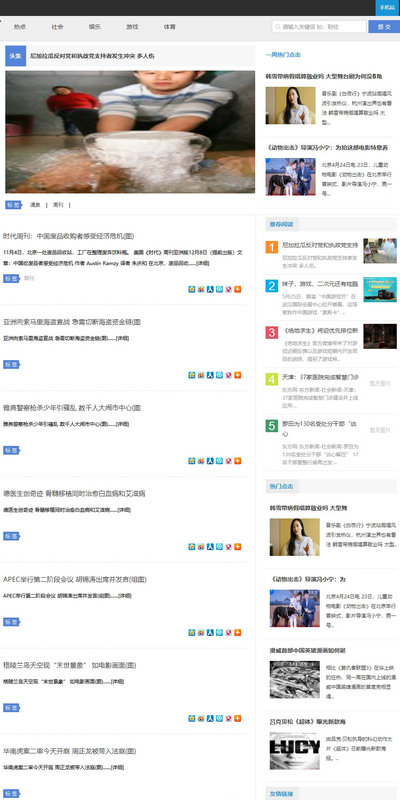Share the 索马里海盗 article to Sina Weibo
This screenshot has height=800, width=400.
[x=201, y=375]
